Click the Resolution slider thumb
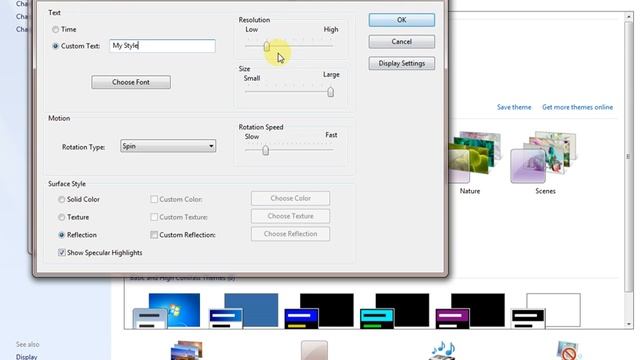 (x=267, y=46)
